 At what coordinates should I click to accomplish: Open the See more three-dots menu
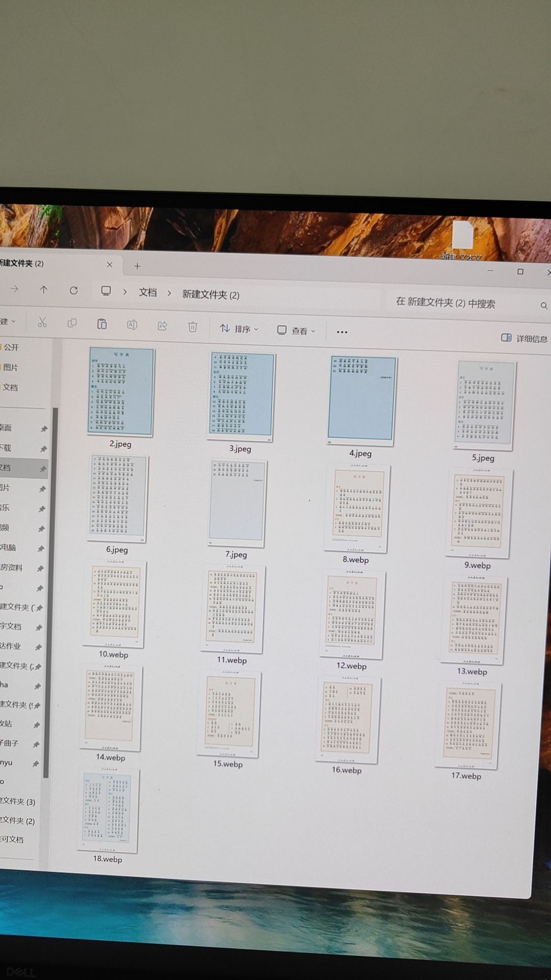(x=342, y=332)
